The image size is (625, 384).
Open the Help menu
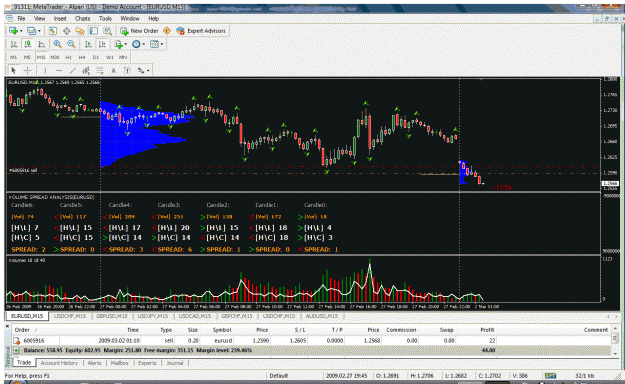tap(153, 18)
